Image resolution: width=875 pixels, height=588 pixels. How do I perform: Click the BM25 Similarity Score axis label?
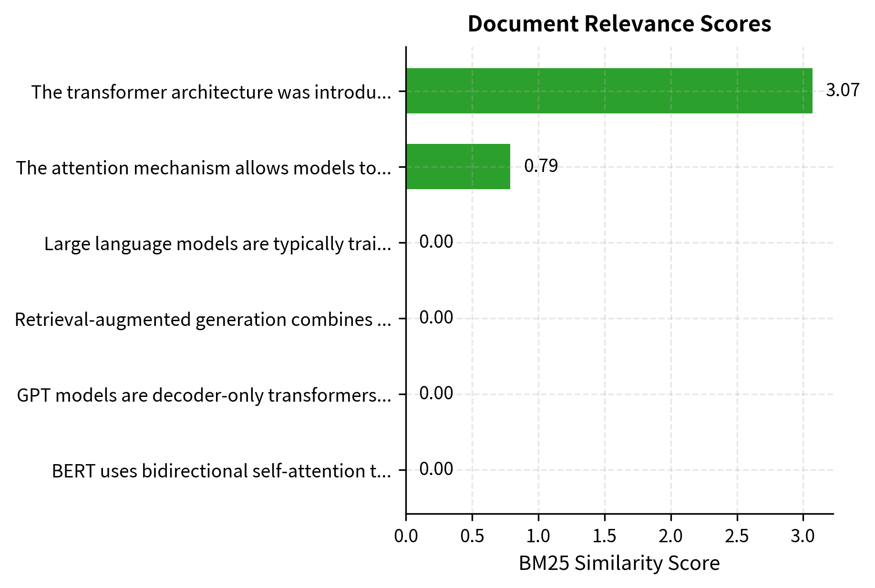coord(618,563)
